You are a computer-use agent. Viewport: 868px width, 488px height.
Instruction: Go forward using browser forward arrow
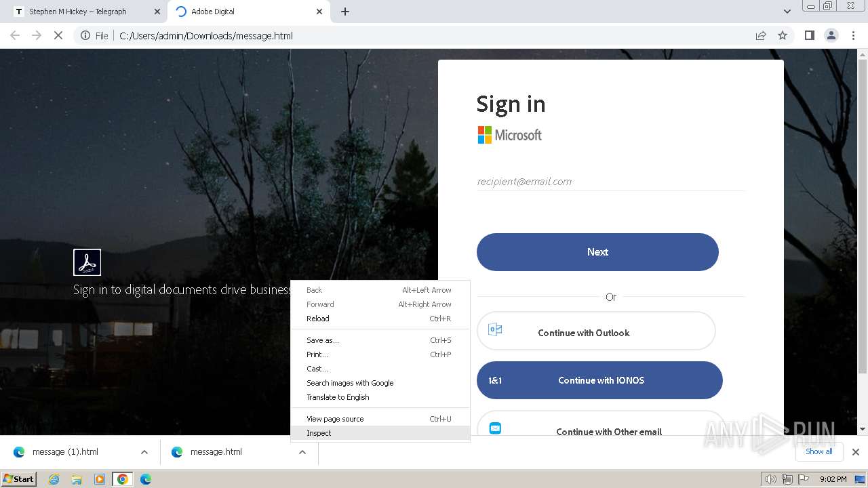(x=37, y=35)
